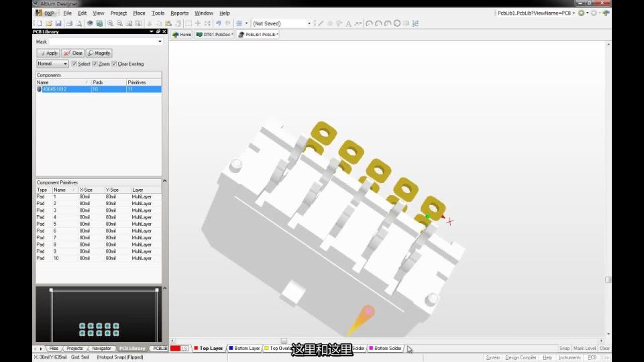This screenshot has width=644, height=362.
Task: Select component 43045-1012 in list
Action: [99, 89]
